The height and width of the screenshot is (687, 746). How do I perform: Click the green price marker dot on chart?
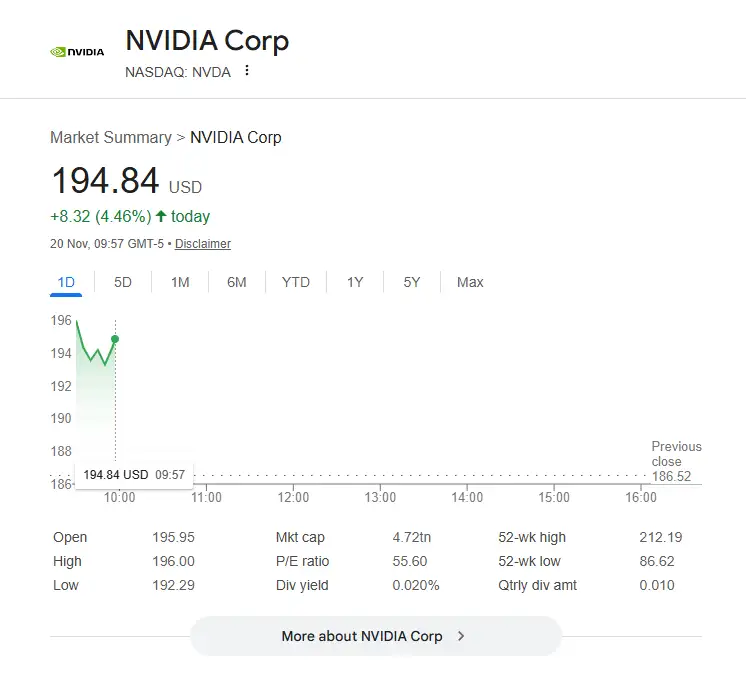tap(115, 339)
